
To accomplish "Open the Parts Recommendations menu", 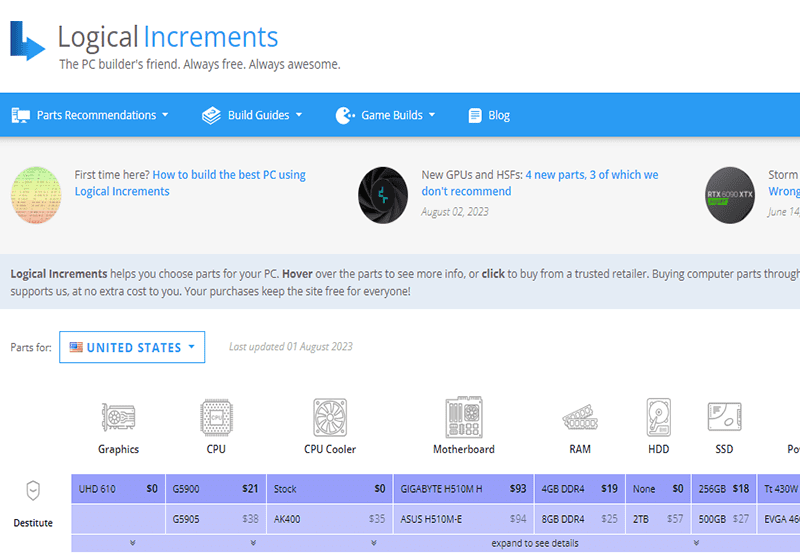I will coord(90,115).
